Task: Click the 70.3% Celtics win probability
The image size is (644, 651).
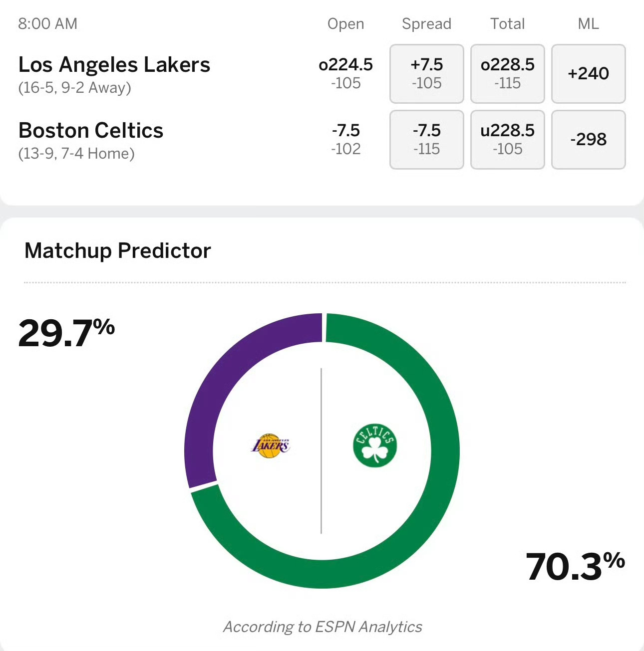Action: coord(575,566)
